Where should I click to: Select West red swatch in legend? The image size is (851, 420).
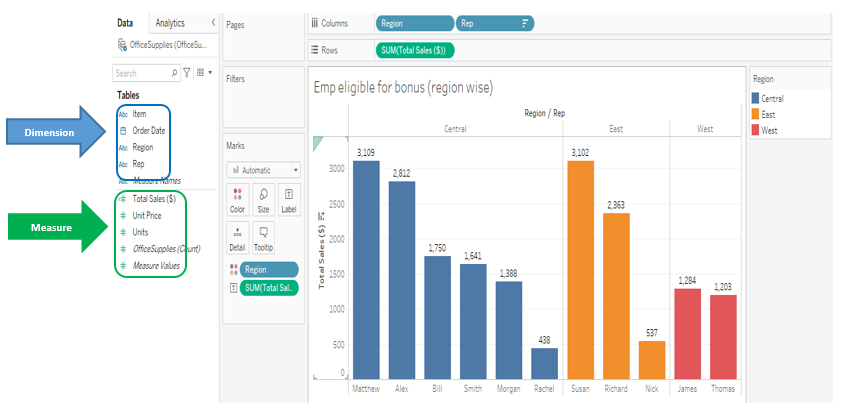point(756,130)
